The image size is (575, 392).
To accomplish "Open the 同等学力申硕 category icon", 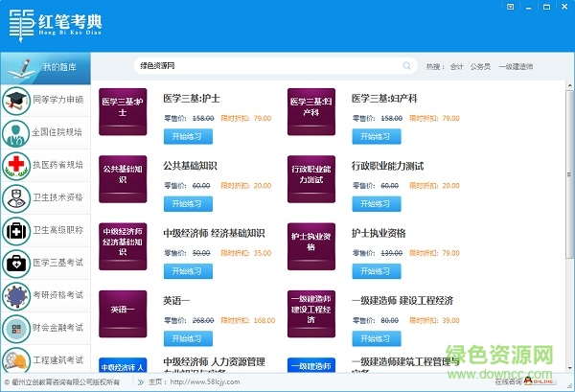I will [15, 100].
